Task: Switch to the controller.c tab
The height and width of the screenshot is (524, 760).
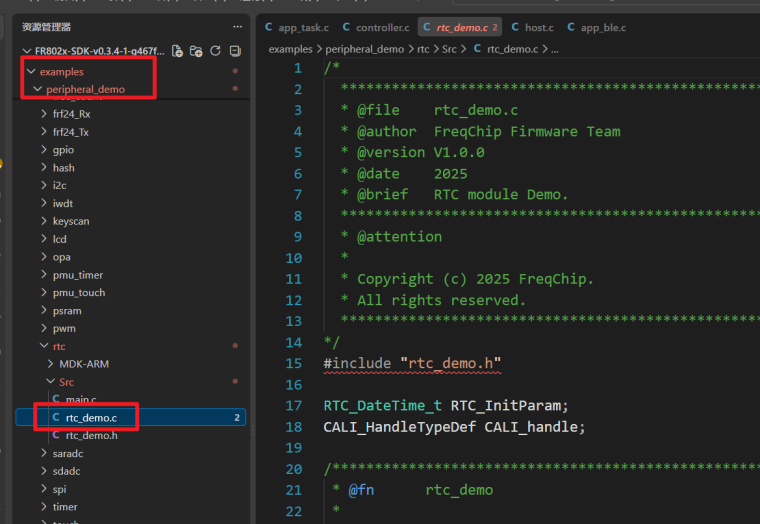Action: coord(376,28)
